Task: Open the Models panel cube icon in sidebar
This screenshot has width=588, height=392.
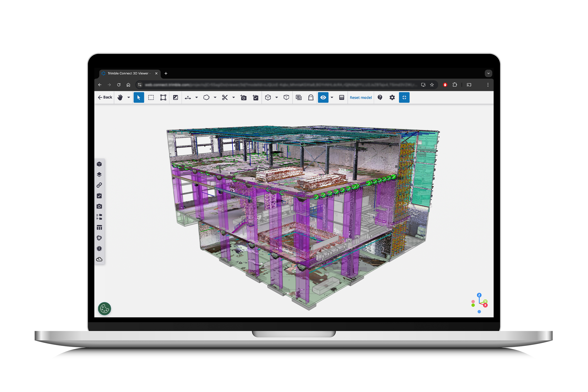Action: pyautogui.click(x=99, y=164)
